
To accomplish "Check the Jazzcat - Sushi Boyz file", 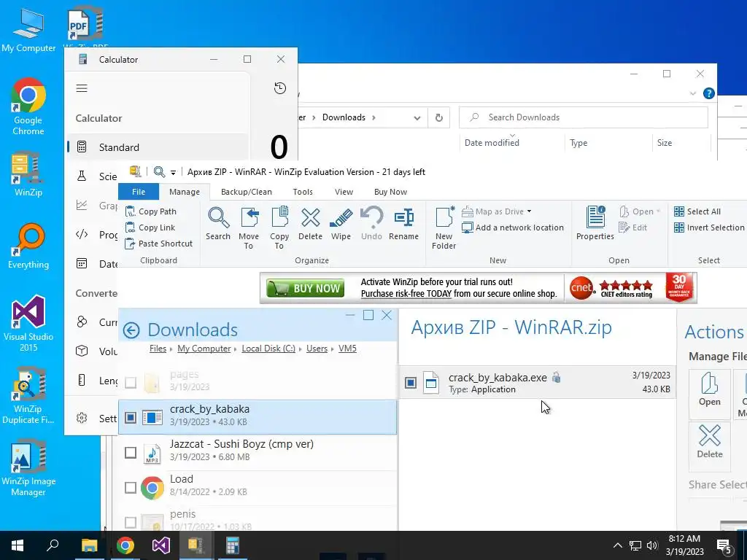I will click(131, 452).
